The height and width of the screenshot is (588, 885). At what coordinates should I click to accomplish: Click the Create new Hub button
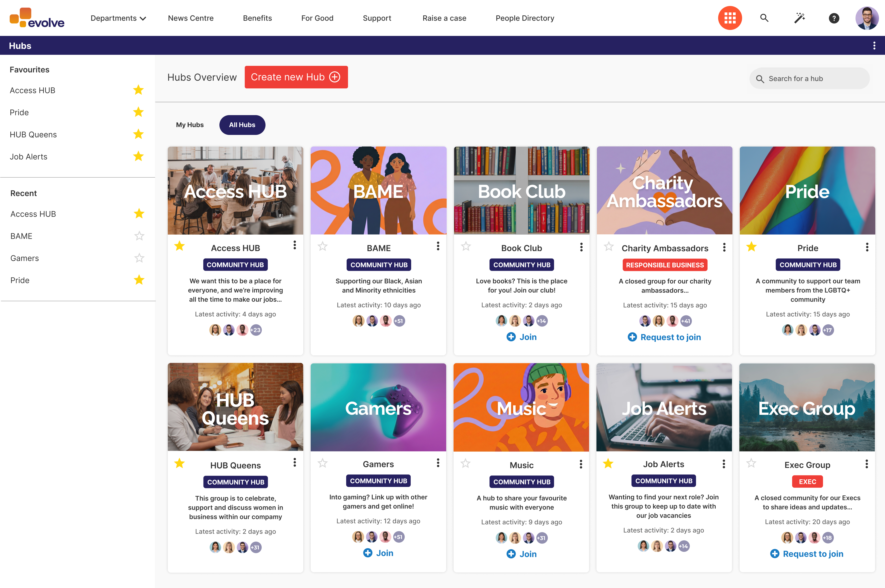[296, 77]
